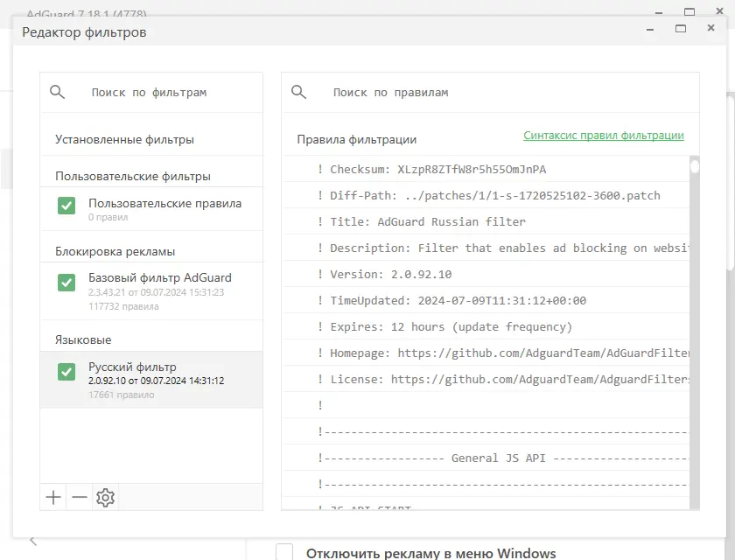735x560 pixels.
Task: Select the Базовый фильтр AdGuard list entry
Action: point(160,278)
